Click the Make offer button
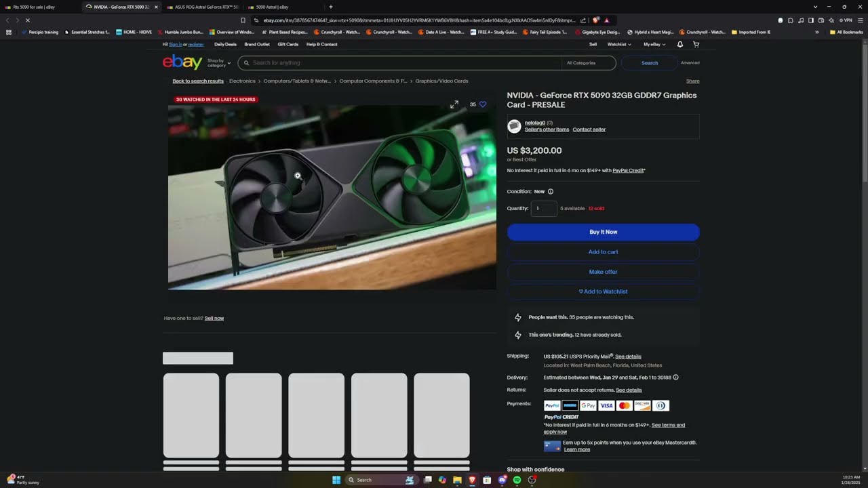The width and height of the screenshot is (868, 488). (603, 272)
